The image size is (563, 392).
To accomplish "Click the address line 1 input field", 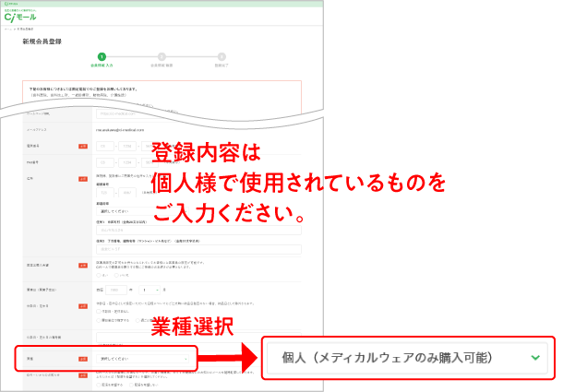I will [x=198, y=230].
